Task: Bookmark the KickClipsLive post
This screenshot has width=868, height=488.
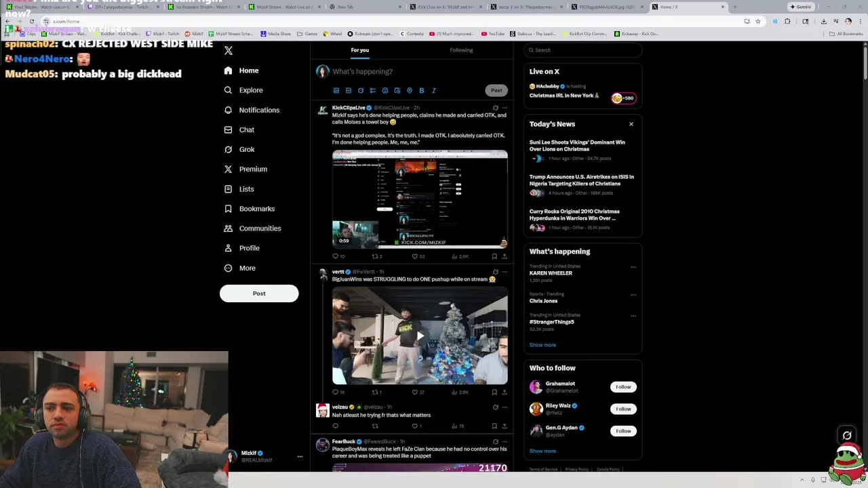Action: (x=494, y=256)
